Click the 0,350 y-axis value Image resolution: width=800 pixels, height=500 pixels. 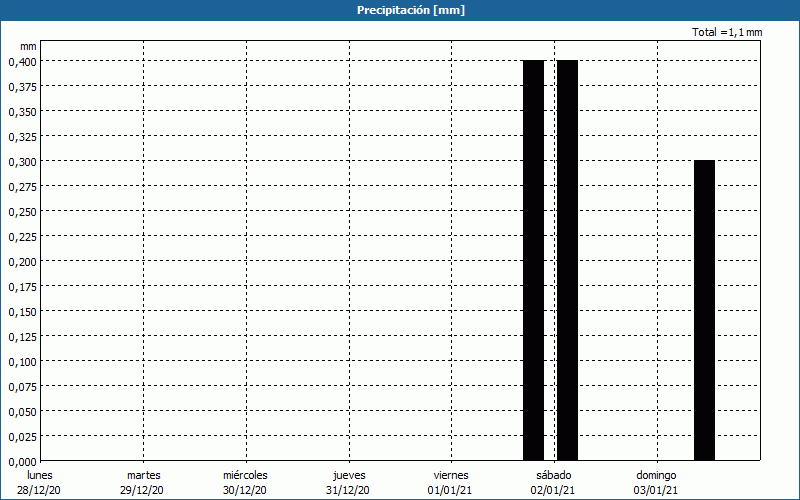pos(22,112)
